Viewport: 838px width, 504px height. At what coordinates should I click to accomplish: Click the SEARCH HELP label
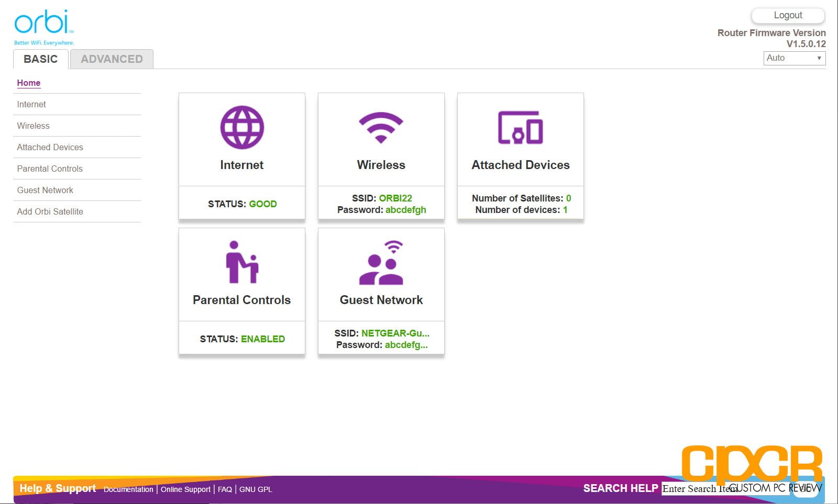(x=621, y=488)
